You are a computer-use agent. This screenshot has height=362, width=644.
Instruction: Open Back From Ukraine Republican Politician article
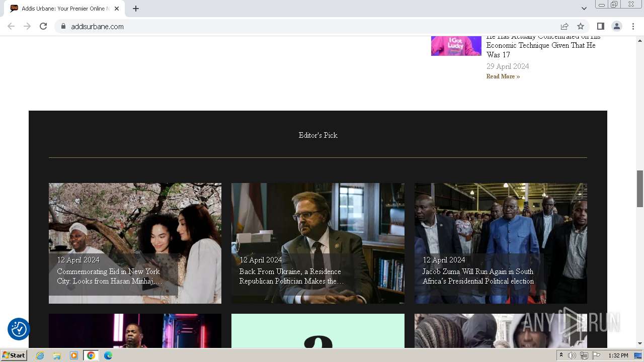[x=292, y=277]
